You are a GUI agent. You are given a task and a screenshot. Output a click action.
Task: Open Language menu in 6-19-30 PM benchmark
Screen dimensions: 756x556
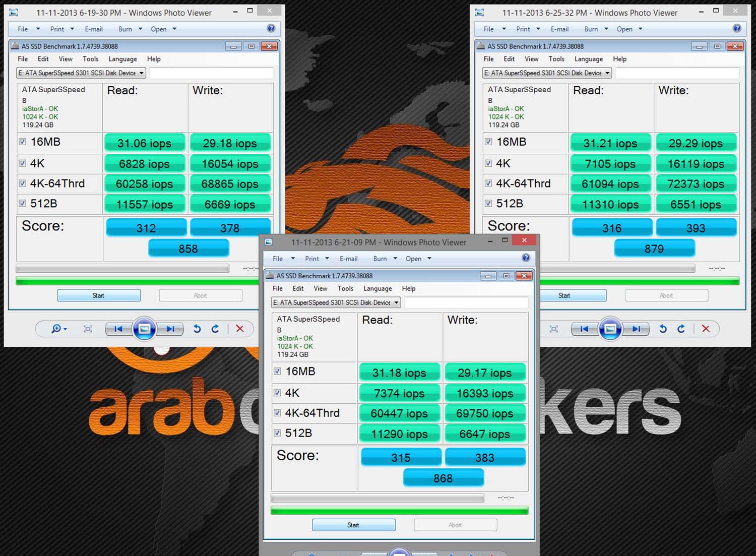pos(122,59)
